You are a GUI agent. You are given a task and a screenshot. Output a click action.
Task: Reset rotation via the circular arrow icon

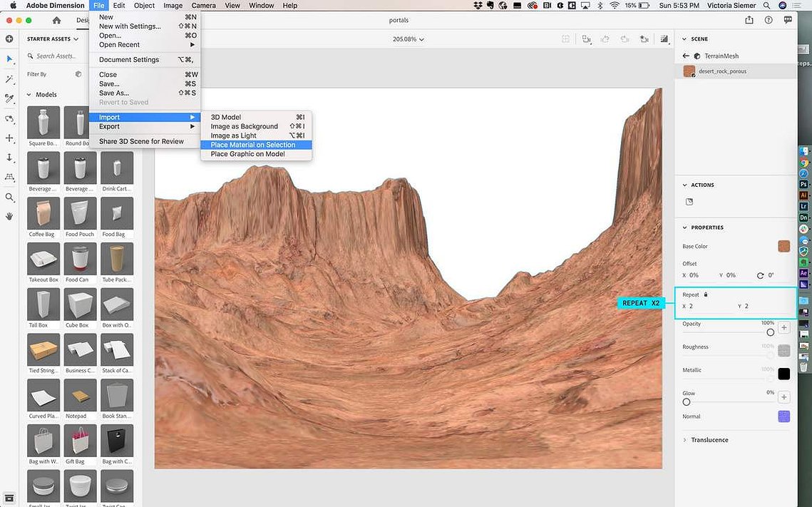[760, 275]
